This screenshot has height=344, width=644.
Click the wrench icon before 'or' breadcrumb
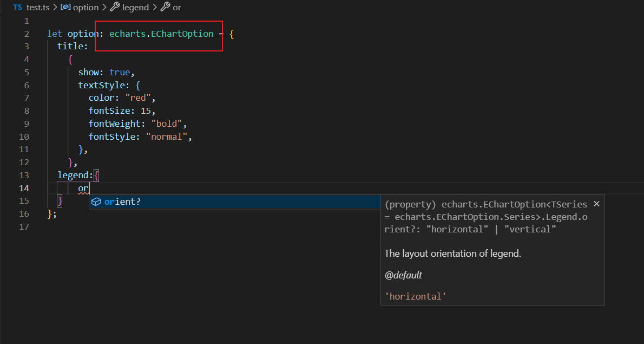pos(165,8)
